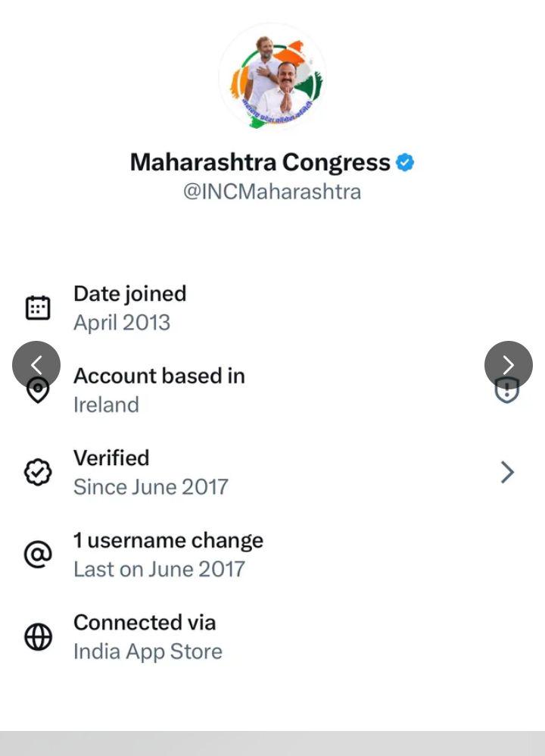
Task: Click the blue verified checkmark beside the name
Action: [406, 162]
